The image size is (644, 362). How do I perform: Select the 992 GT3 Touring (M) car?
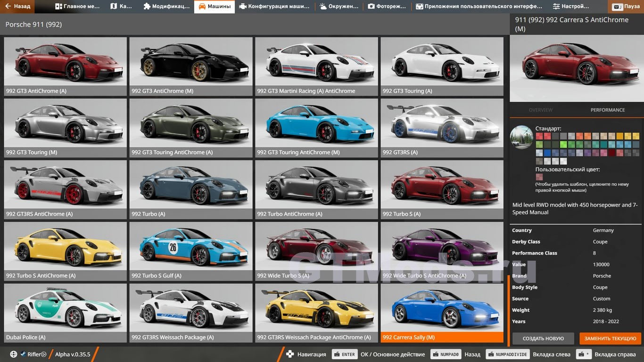[66, 128]
